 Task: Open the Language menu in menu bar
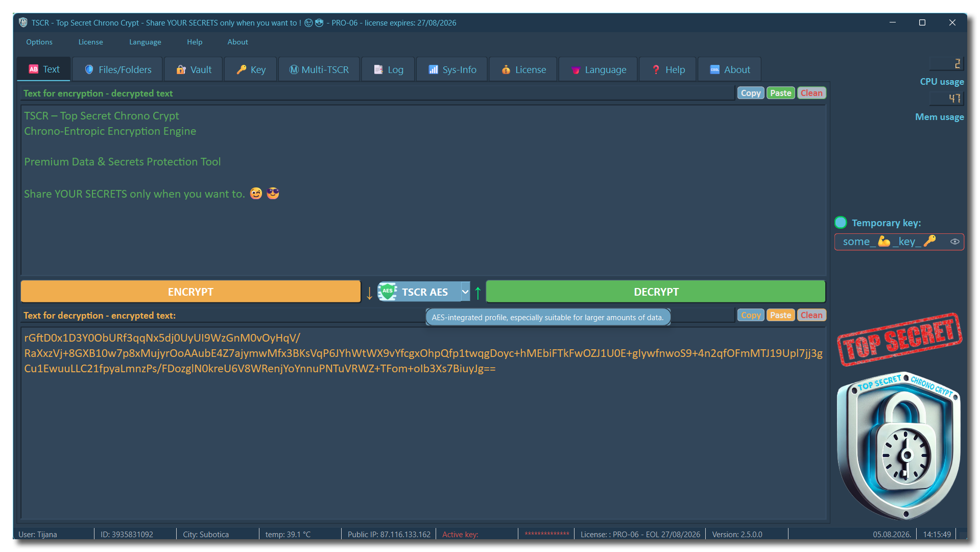(x=145, y=42)
